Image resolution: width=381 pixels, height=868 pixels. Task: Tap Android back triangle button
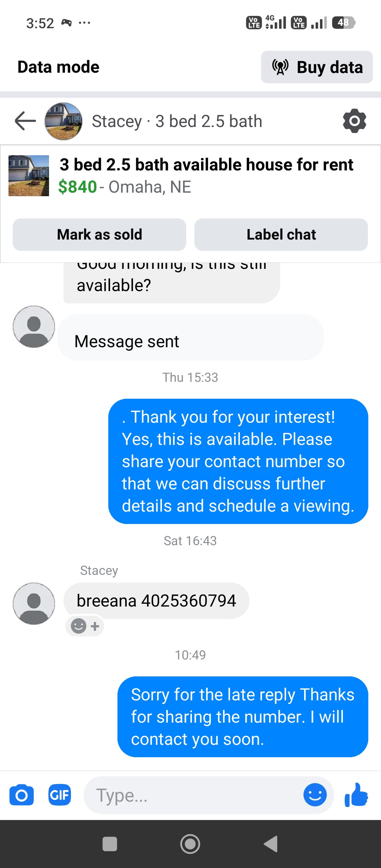(271, 844)
